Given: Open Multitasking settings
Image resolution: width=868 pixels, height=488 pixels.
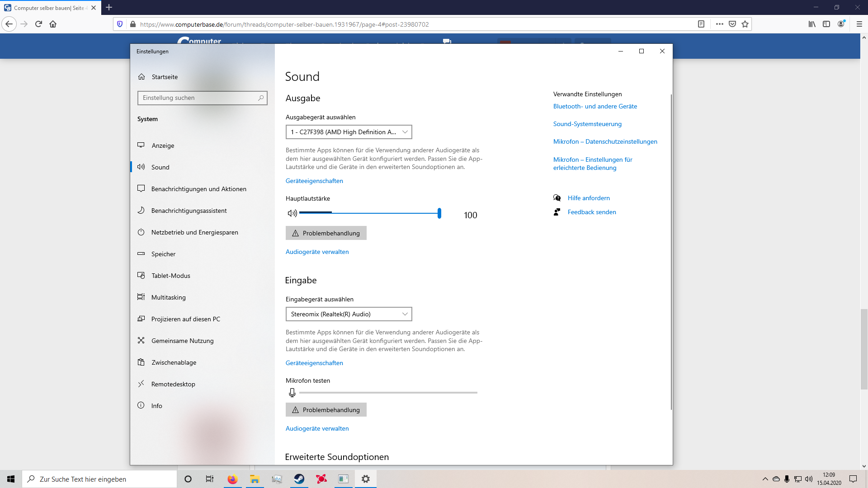Looking at the screenshot, I should 203,297.
